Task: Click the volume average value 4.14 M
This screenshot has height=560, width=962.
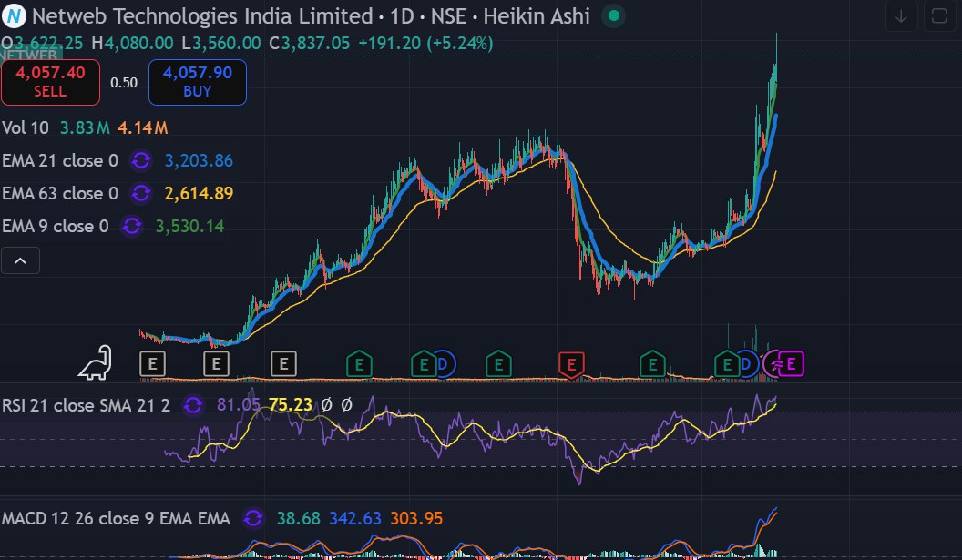Action: [x=142, y=127]
